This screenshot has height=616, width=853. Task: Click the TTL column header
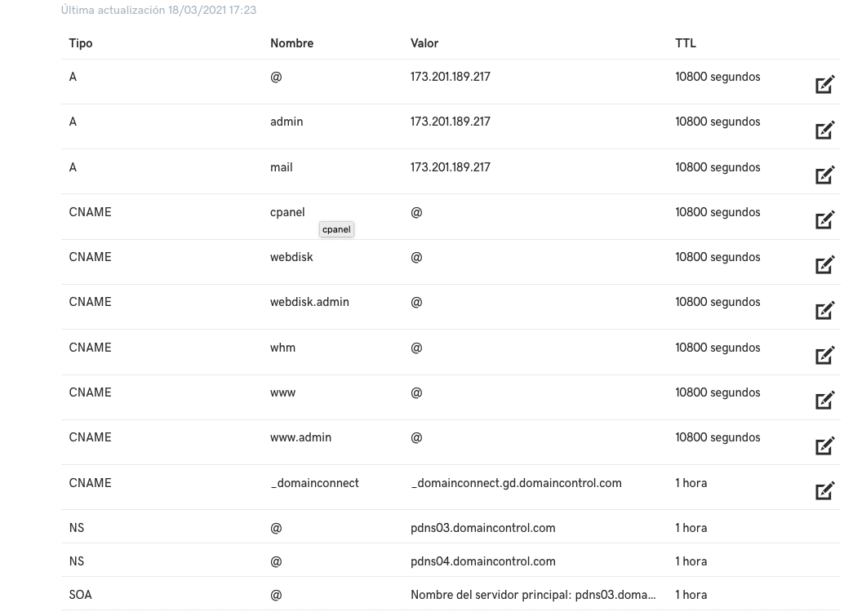(x=686, y=43)
